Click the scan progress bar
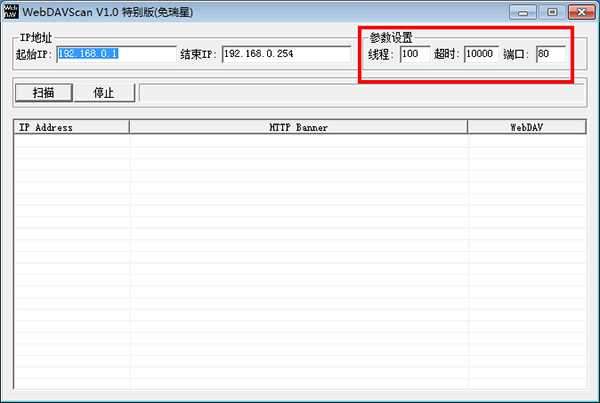The width and height of the screenshot is (600, 403). click(361, 93)
